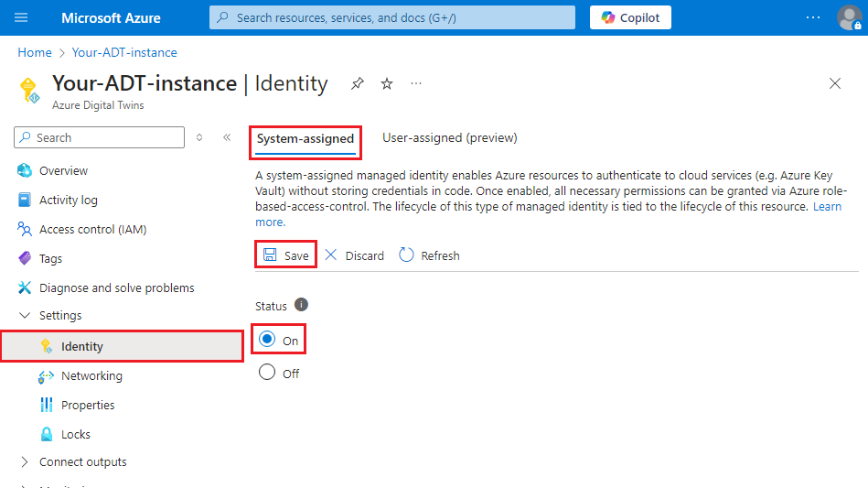The width and height of the screenshot is (868, 488).
Task: Open the user account avatar
Action: [x=848, y=17]
